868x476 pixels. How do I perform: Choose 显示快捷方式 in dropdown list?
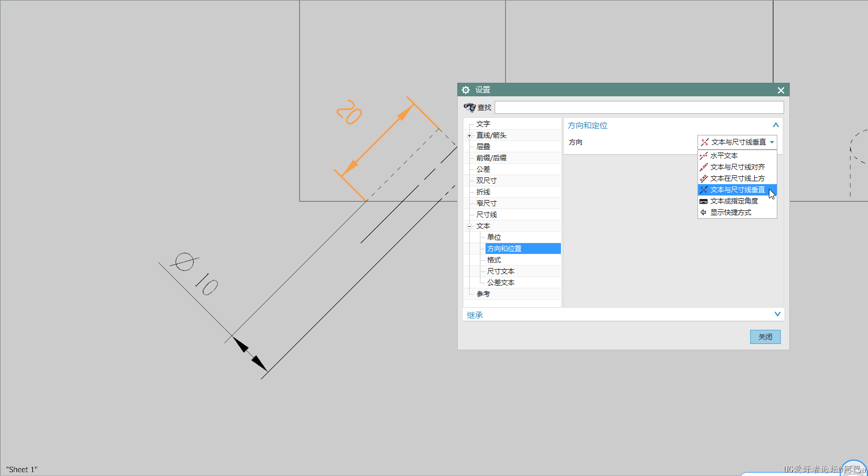(737, 212)
